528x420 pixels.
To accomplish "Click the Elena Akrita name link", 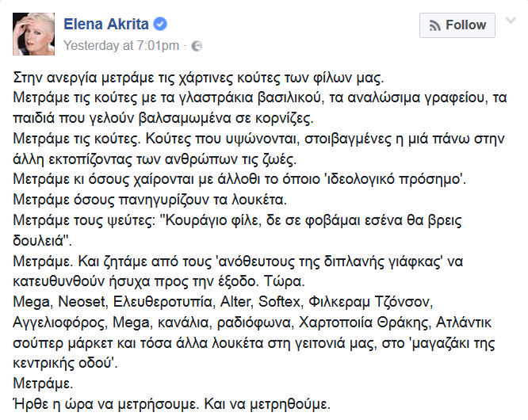I will coord(106,25).
